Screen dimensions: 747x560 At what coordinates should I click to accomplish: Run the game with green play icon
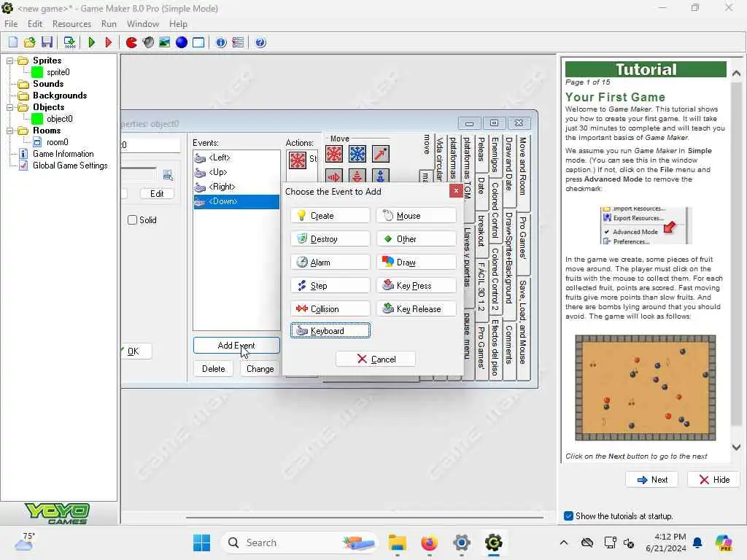tap(91, 42)
